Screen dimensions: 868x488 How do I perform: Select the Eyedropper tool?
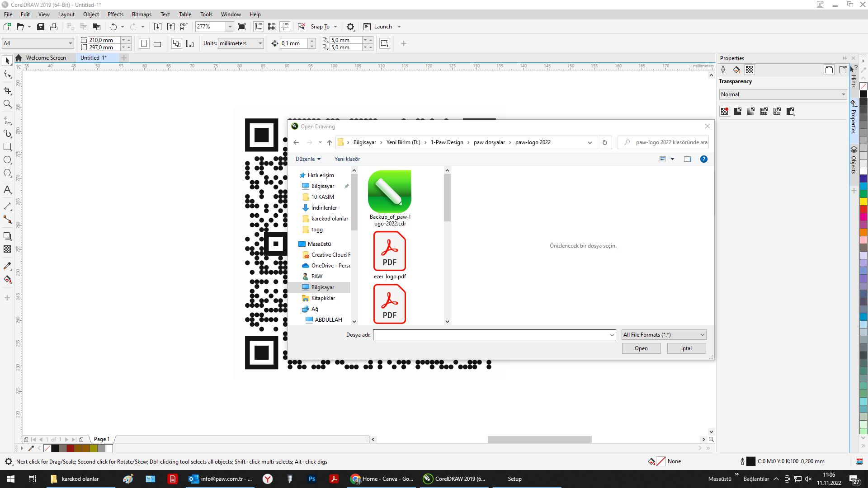(x=7, y=266)
